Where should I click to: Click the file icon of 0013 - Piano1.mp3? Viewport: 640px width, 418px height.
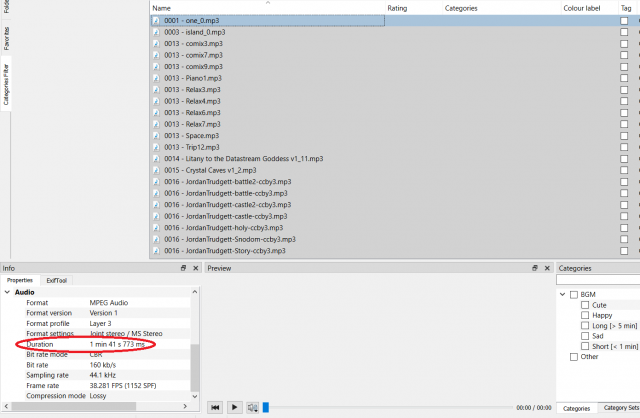[x=156, y=78]
